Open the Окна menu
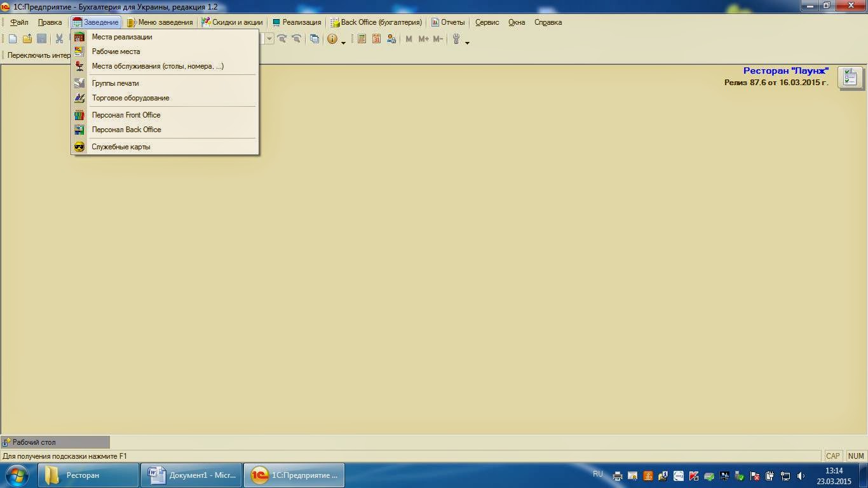868x488 pixels. click(x=517, y=22)
